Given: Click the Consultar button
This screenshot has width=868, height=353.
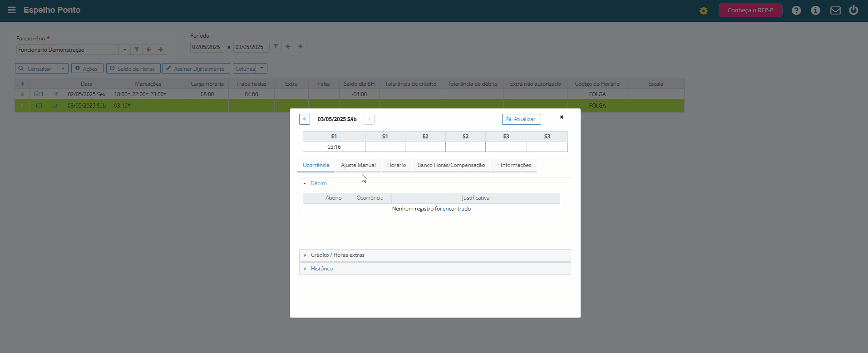Looking at the screenshot, I should [37, 69].
